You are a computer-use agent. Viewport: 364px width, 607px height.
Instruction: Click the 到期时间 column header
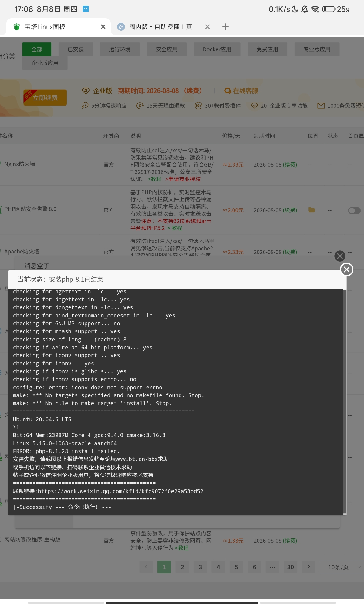tap(264, 136)
